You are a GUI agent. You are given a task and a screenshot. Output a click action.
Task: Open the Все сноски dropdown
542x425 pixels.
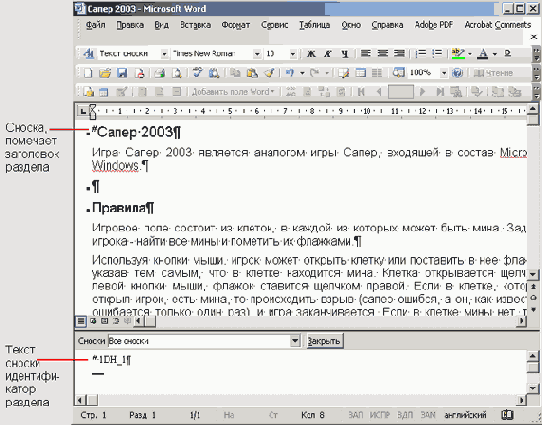pos(295,341)
